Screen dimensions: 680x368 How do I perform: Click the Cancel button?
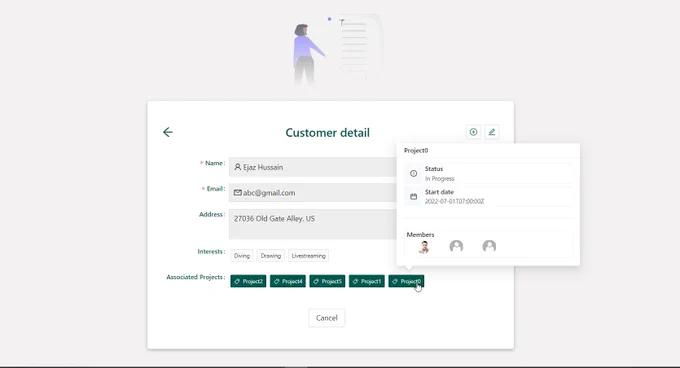pos(327,318)
